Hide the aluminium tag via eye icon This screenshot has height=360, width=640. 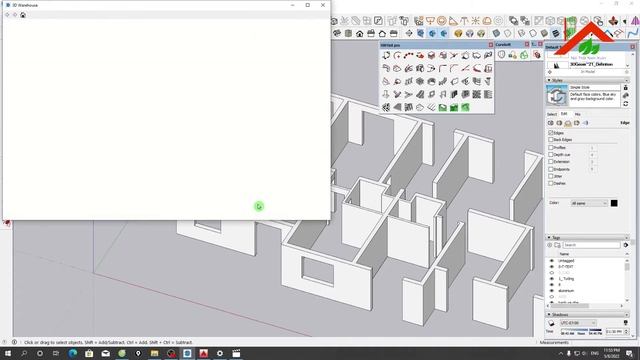tap(551, 291)
